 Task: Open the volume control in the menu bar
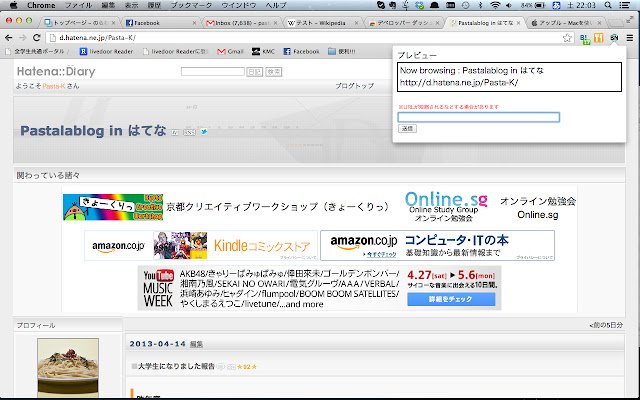coord(509,5)
